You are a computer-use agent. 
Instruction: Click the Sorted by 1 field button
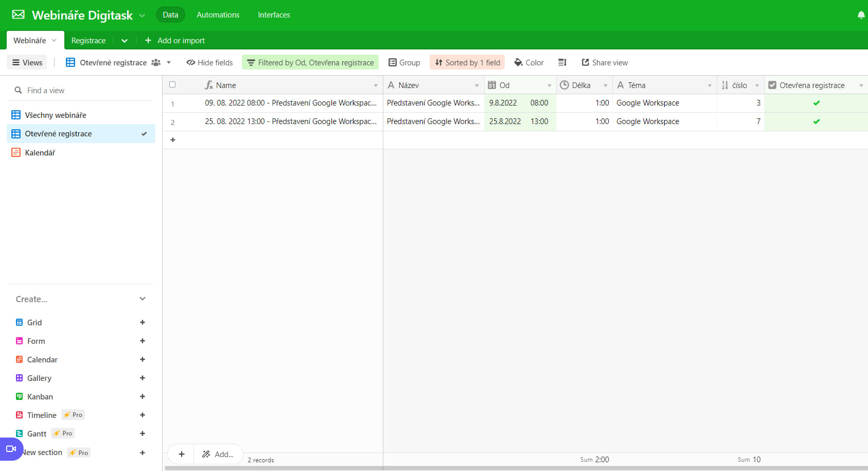point(467,62)
